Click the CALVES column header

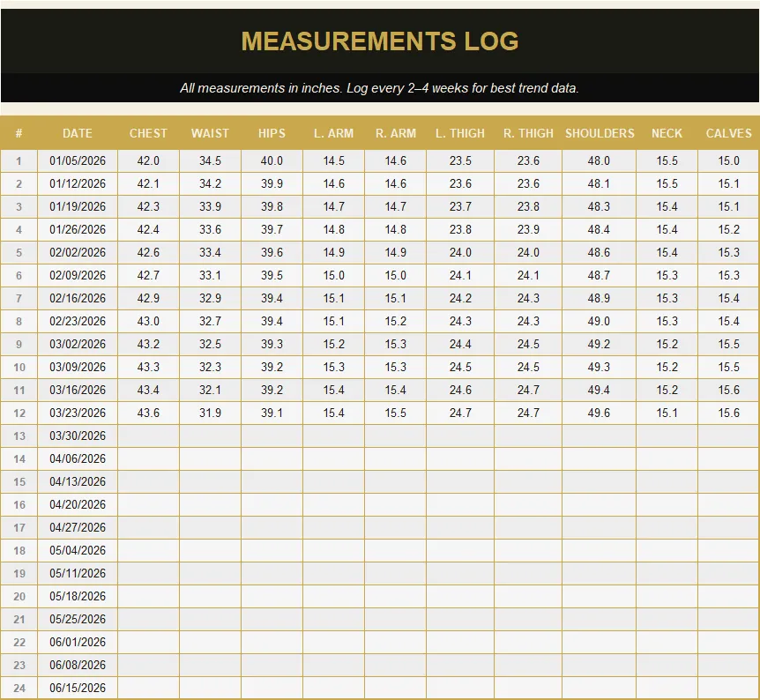[x=728, y=133]
